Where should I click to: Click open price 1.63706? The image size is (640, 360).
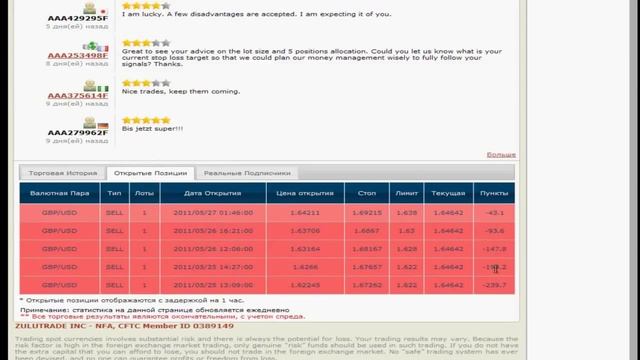[x=305, y=231]
